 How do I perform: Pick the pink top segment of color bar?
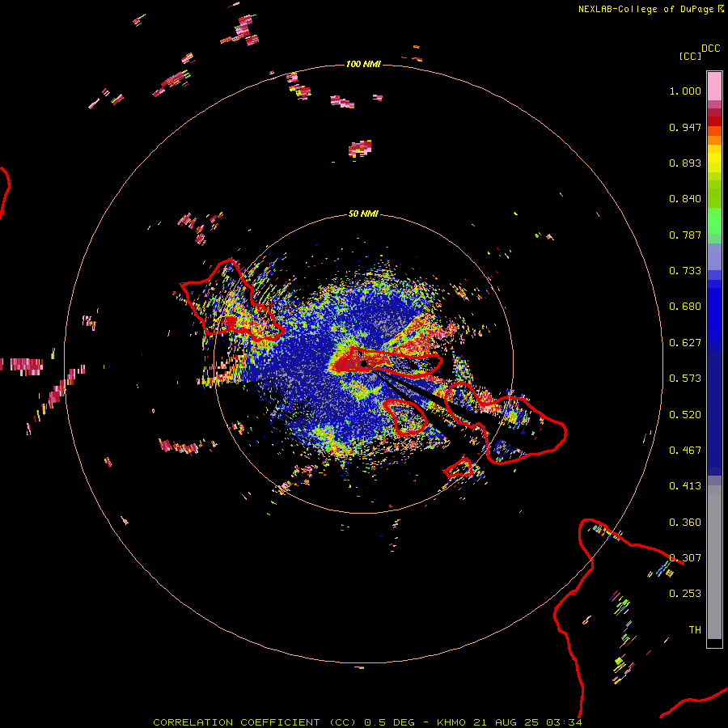pyautogui.click(x=714, y=86)
